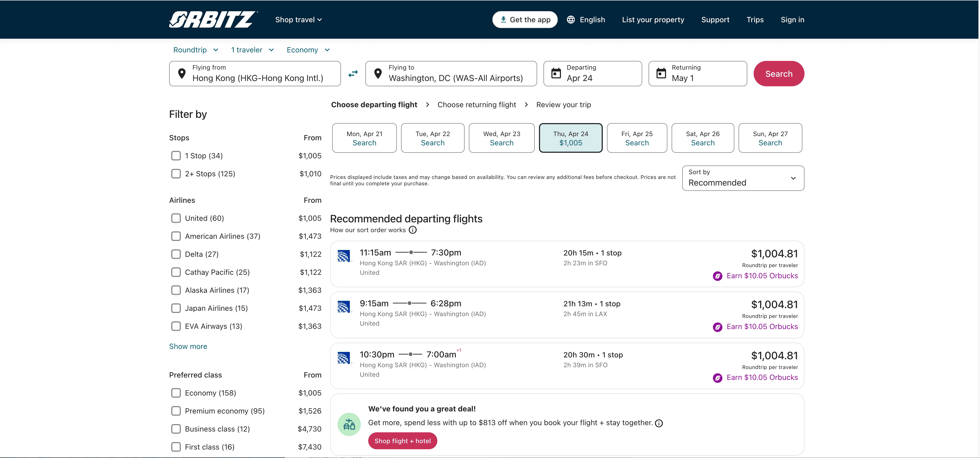980x458 pixels.
Task: Enable the Cathay Pacific airline filter
Action: pyautogui.click(x=176, y=272)
